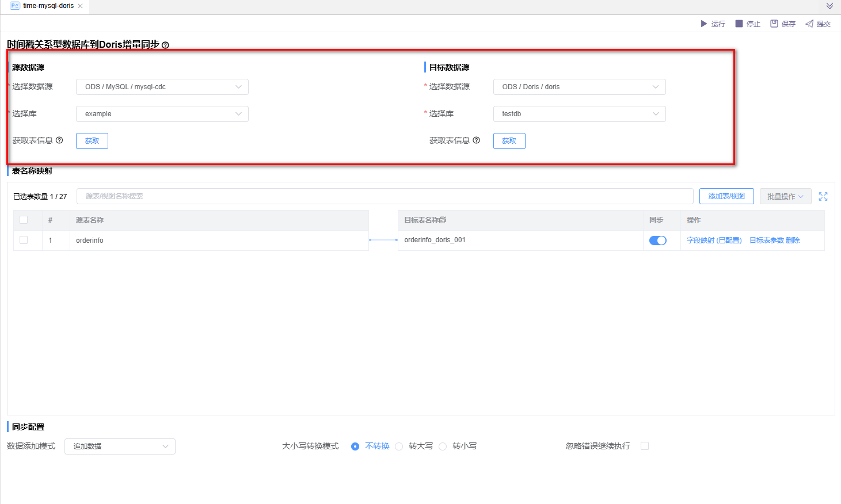Expand the target database dropdown showing testdb
Image resolution: width=841 pixels, height=504 pixels.
pyautogui.click(x=579, y=114)
